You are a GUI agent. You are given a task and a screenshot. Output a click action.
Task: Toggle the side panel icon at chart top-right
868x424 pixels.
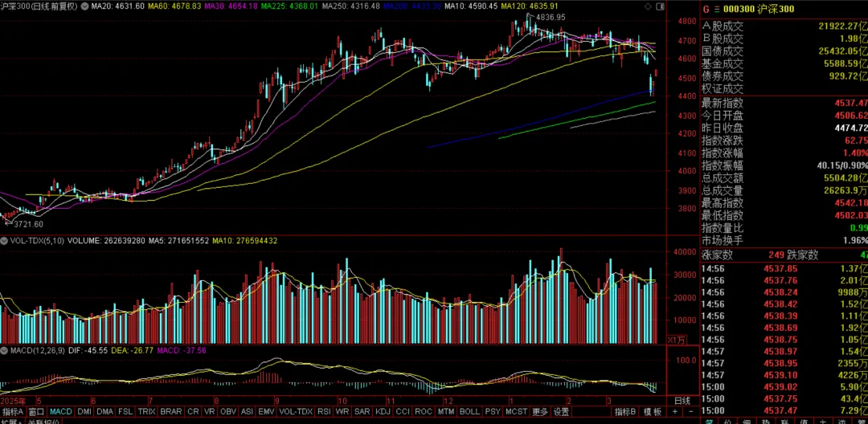point(660,6)
